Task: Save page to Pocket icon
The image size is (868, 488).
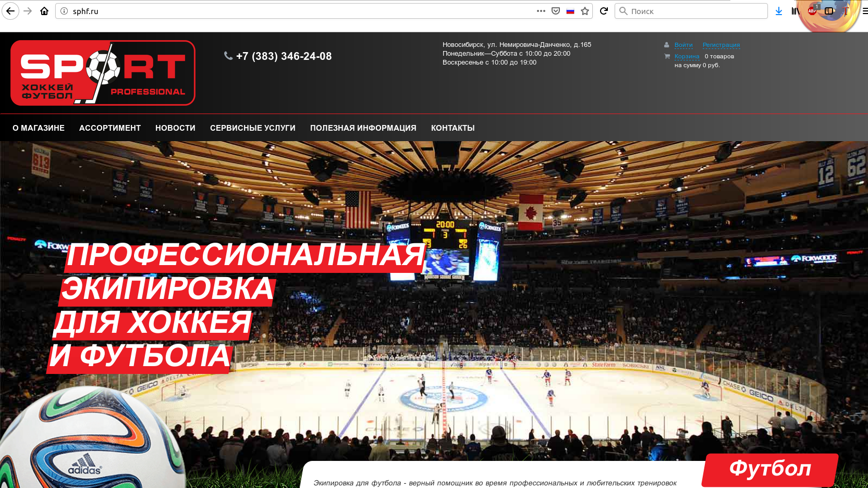Action: 556,11
